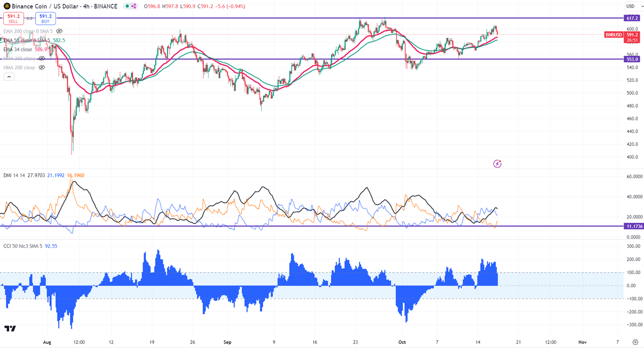Click the TradingView logo at bottom left
Image resolution: width=644 pixels, height=348 pixels.
tap(10, 328)
